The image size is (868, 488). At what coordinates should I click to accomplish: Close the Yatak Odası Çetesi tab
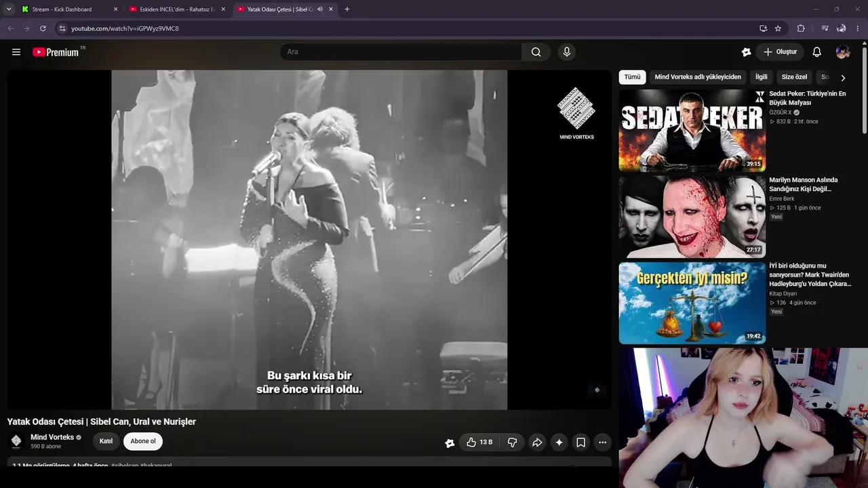[x=331, y=9]
